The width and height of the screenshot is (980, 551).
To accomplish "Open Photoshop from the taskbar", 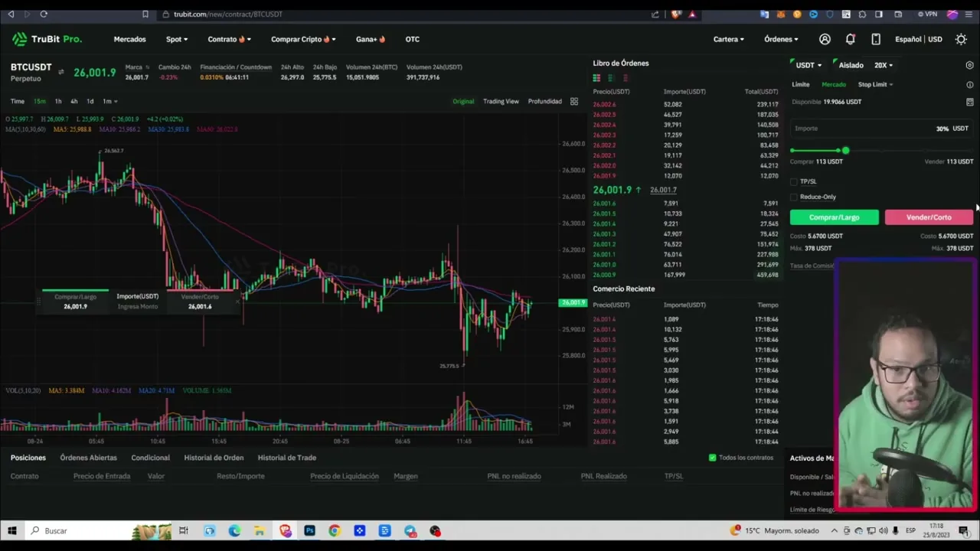I will [x=309, y=530].
